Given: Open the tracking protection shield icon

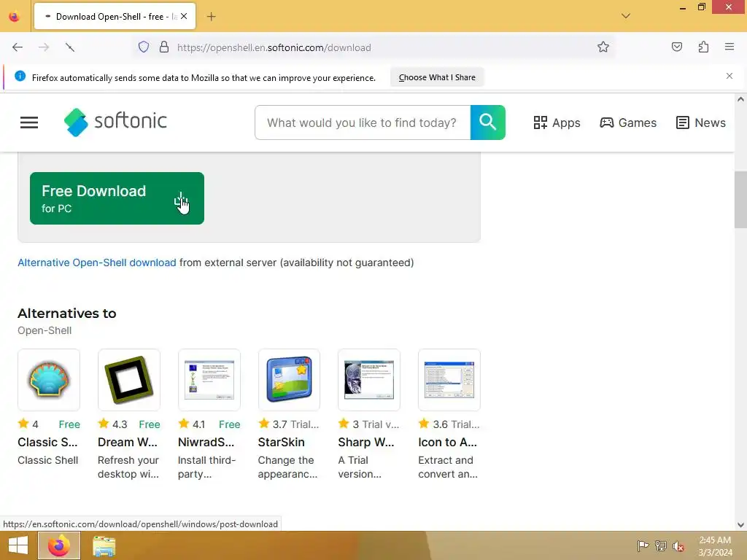Looking at the screenshot, I should point(144,47).
